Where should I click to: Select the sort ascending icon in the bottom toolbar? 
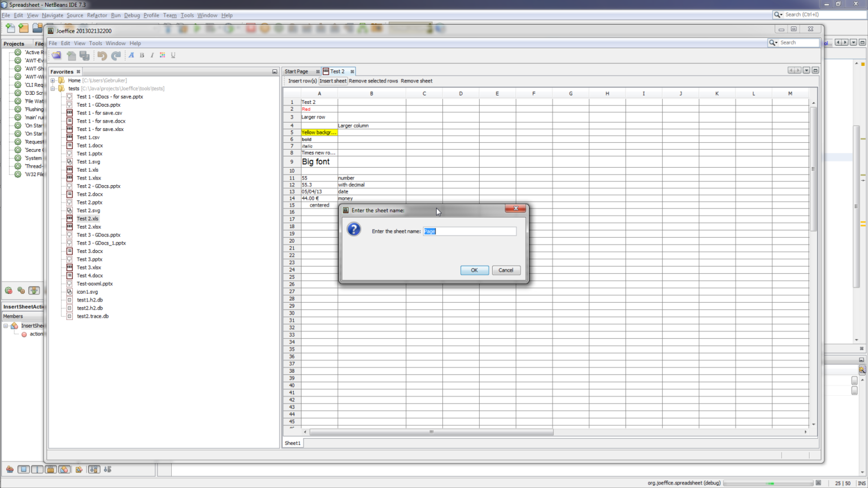click(94, 469)
